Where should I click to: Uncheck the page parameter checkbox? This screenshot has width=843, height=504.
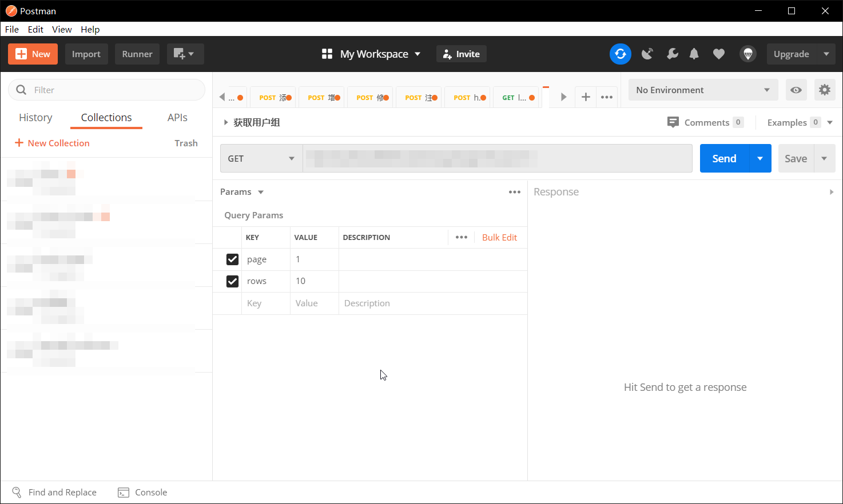pos(232,259)
